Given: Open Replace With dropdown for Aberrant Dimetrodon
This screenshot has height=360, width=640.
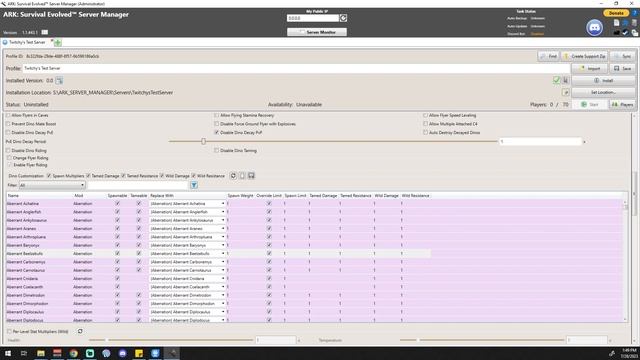Looking at the screenshot, I should pyautogui.click(x=223, y=295).
